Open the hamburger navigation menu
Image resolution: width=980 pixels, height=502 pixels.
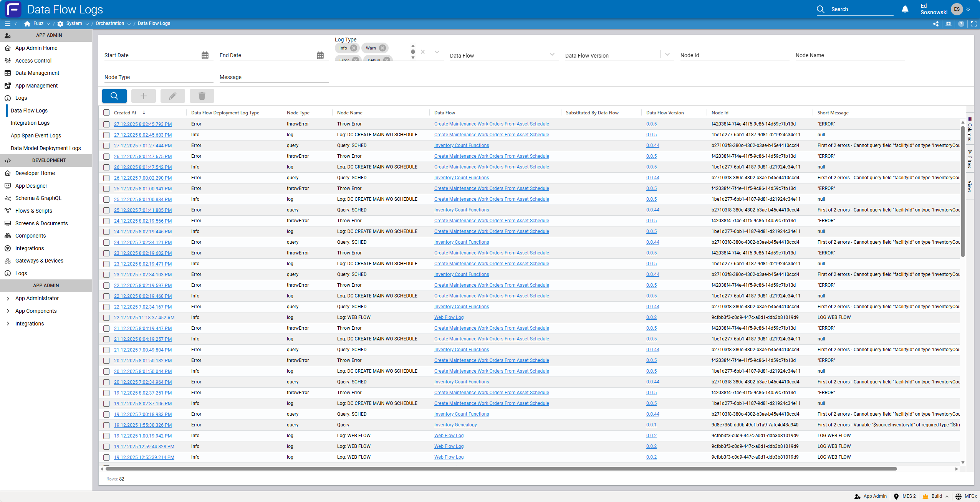(7, 24)
